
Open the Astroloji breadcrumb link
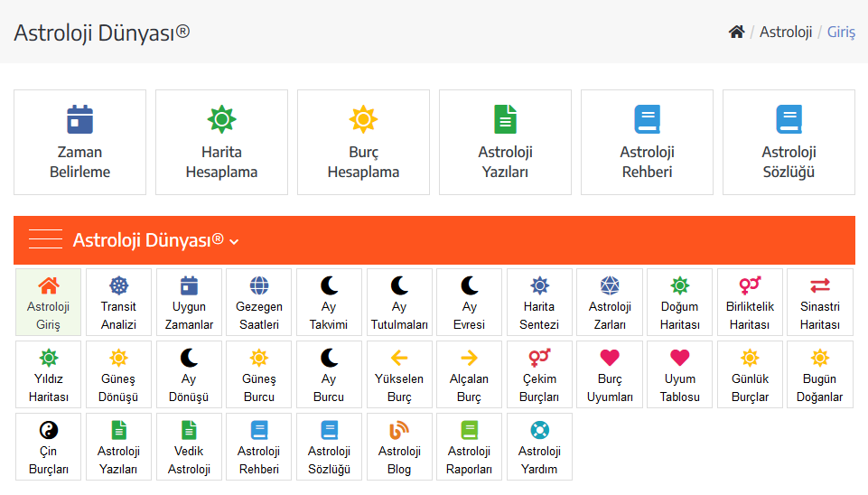[x=786, y=33]
